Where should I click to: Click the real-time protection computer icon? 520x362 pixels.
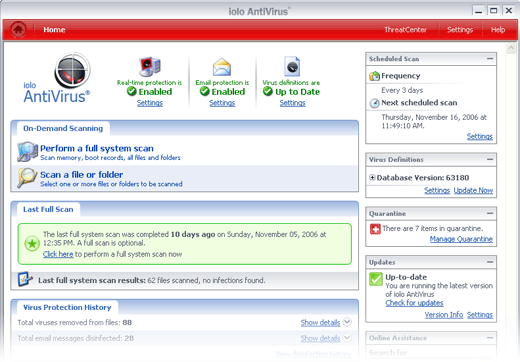click(150, 66)
